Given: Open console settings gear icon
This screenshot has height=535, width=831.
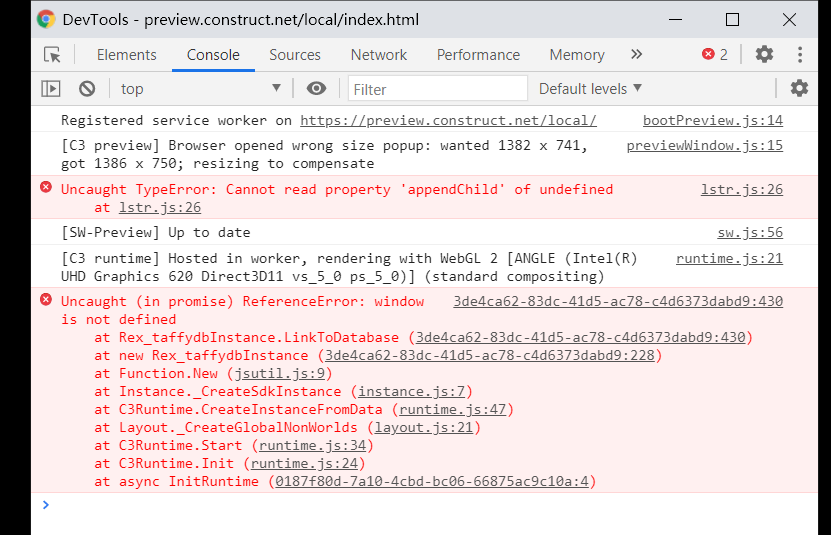Looking at the screenshot, I should tap(799, 88).
